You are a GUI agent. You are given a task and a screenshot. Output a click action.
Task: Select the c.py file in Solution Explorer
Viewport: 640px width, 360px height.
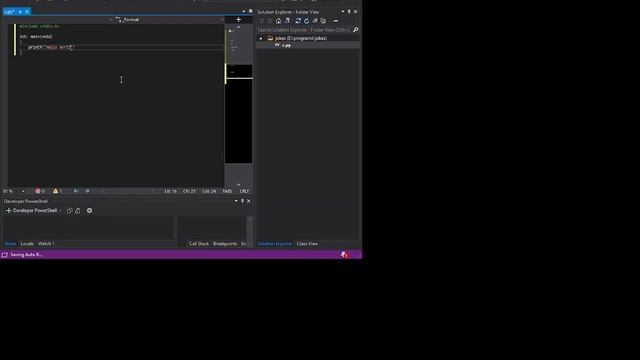[286, 45]
